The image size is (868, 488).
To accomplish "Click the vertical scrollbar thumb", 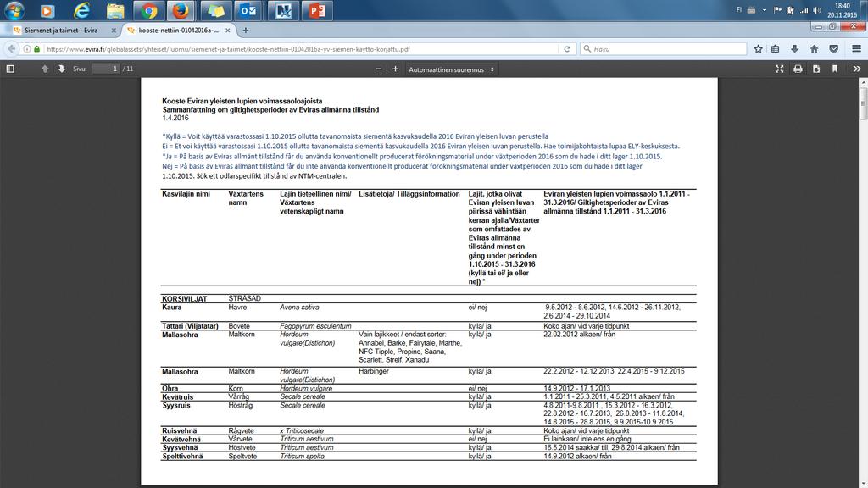I will coord(863,103).
